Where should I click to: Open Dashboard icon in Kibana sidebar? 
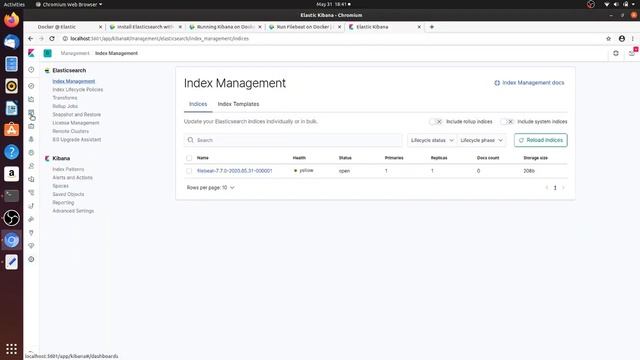(31, 113)
